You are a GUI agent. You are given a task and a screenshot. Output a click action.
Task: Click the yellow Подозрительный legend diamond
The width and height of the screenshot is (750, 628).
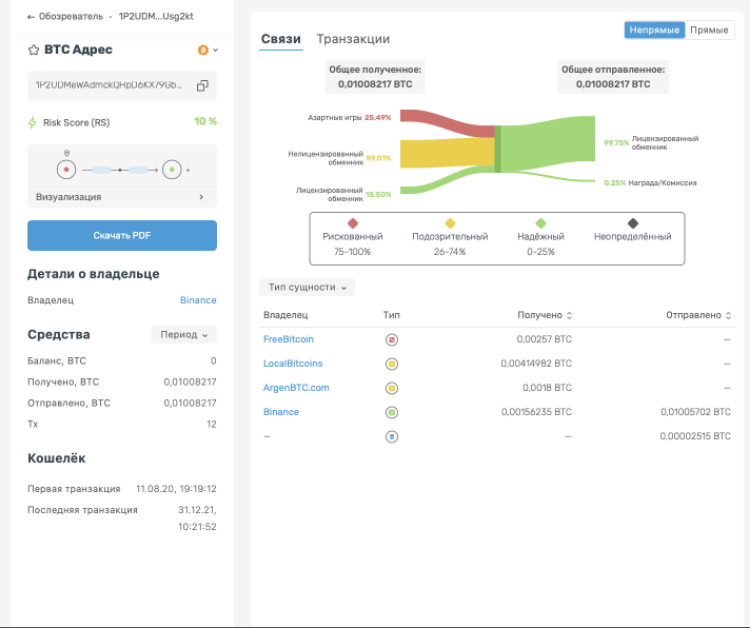coord(450,223)
